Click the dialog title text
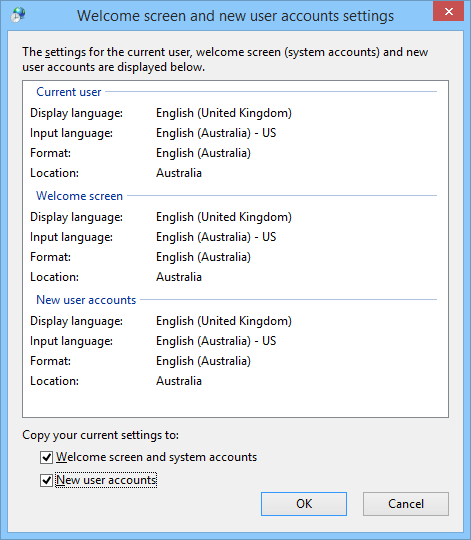 tap(235, 16)
